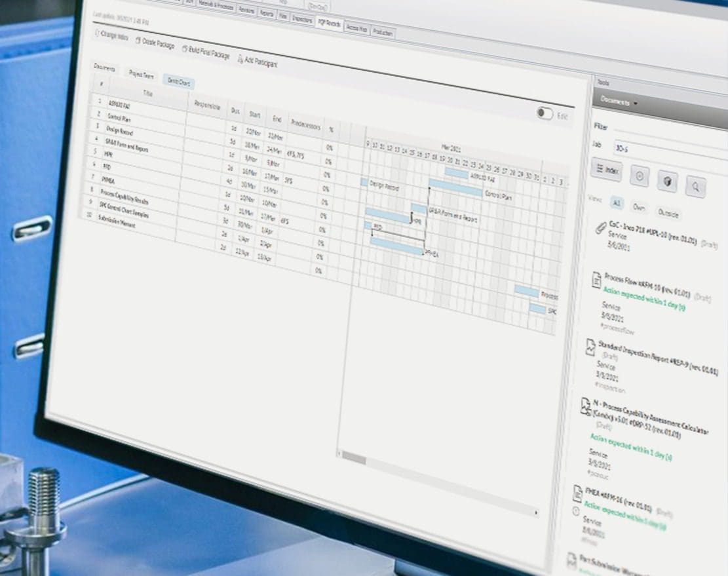Open the Revisions tab

click(x=246, y=10)
